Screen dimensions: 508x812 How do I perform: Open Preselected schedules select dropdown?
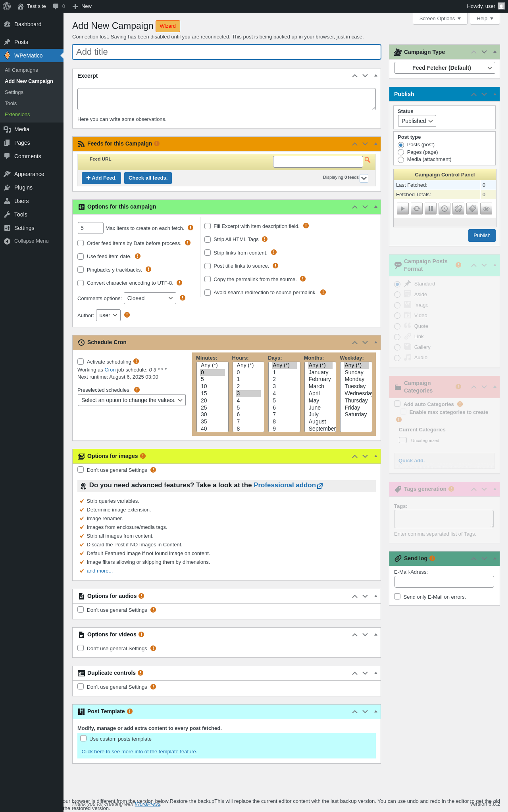(x=132, y=400)
